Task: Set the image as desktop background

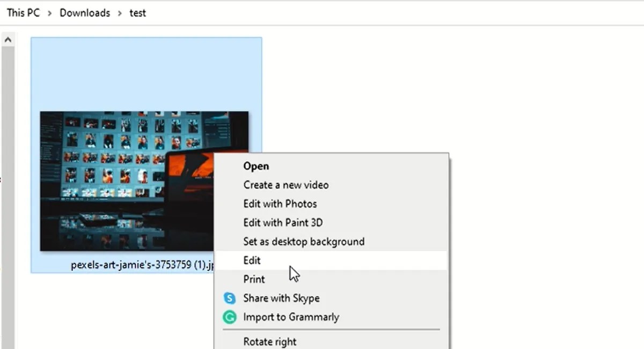Action: [304, 241]
